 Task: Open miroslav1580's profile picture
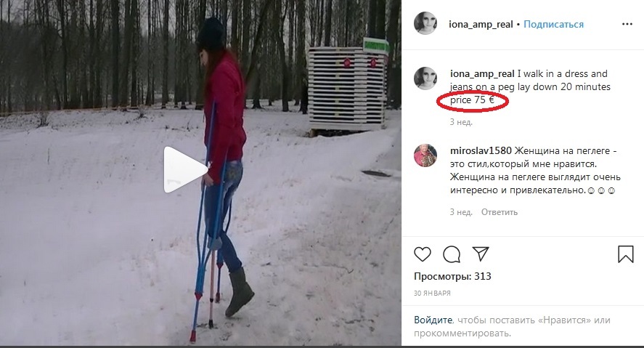click(425, 155)
